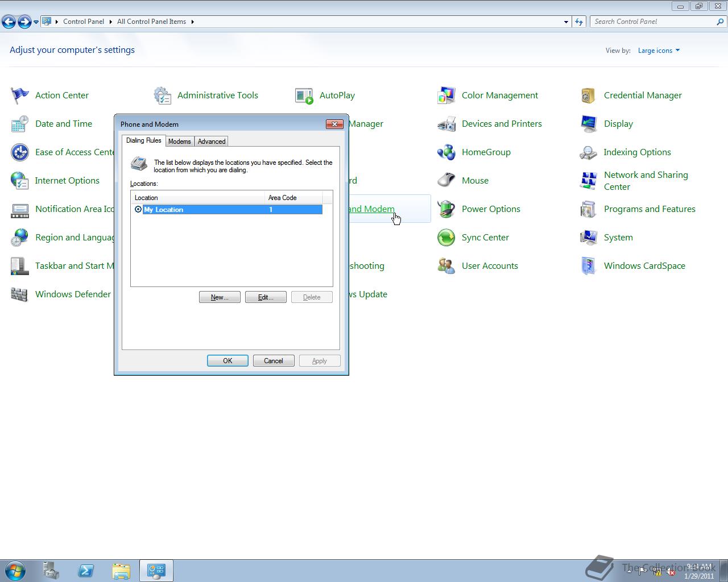Image resolution: width=728 pixels, height=582 pixels.
Task: Launch Windows Defender icon
Action: pos(73,294)
